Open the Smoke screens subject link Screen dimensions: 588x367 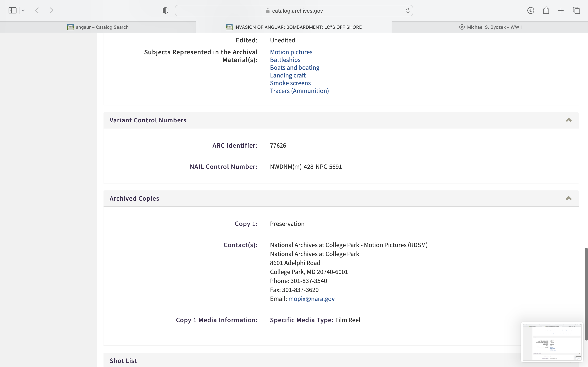(290, 83)
